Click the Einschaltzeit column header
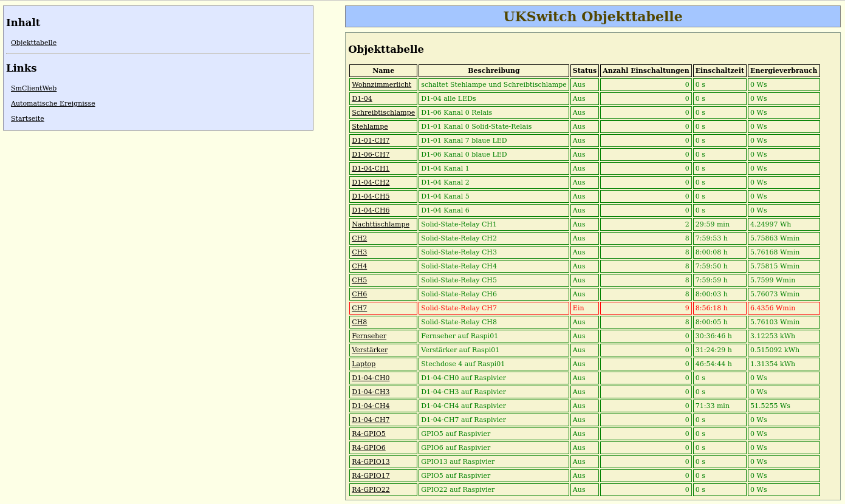Image resolution: width=845 pixels, height=504 pixels. 720,70
